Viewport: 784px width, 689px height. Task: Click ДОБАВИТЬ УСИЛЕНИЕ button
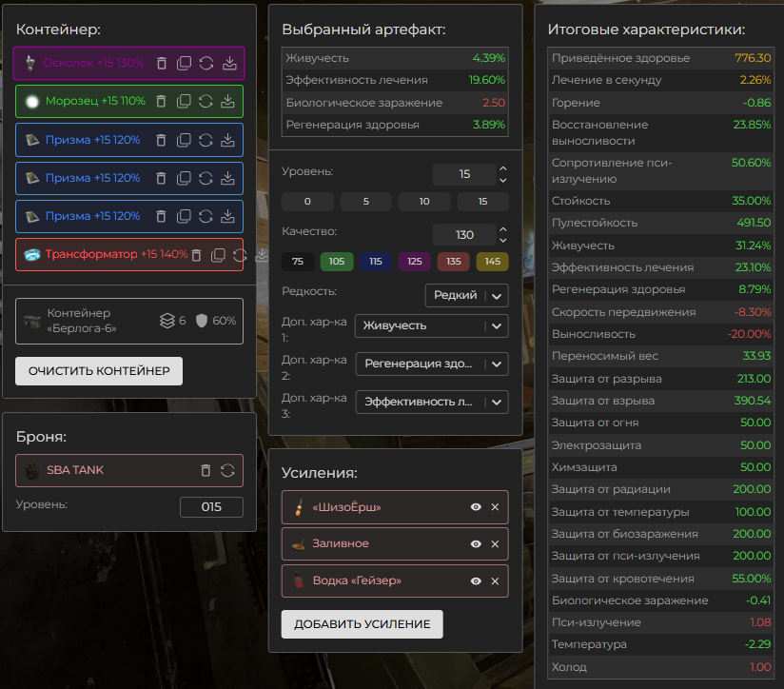[x=362, y=624]
